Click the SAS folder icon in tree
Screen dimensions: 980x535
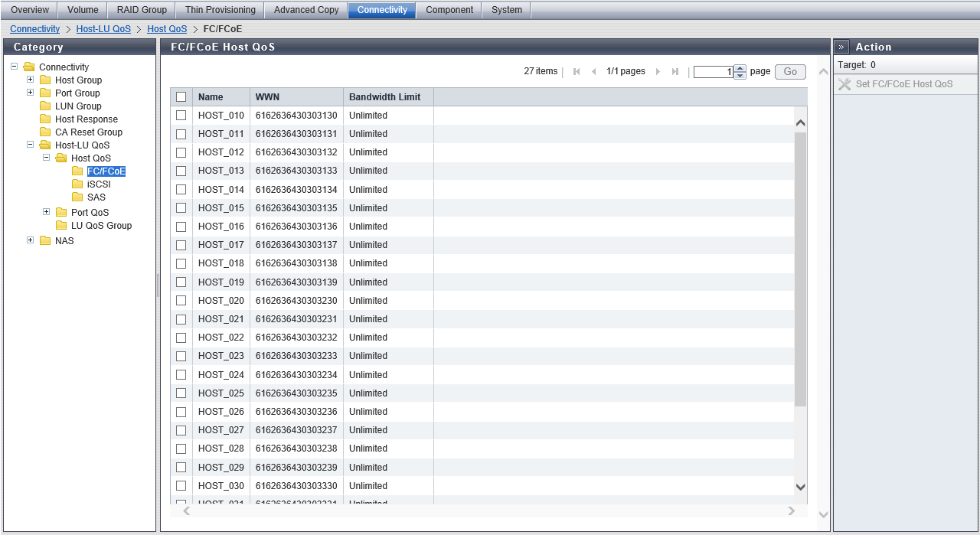pos(77,197)
